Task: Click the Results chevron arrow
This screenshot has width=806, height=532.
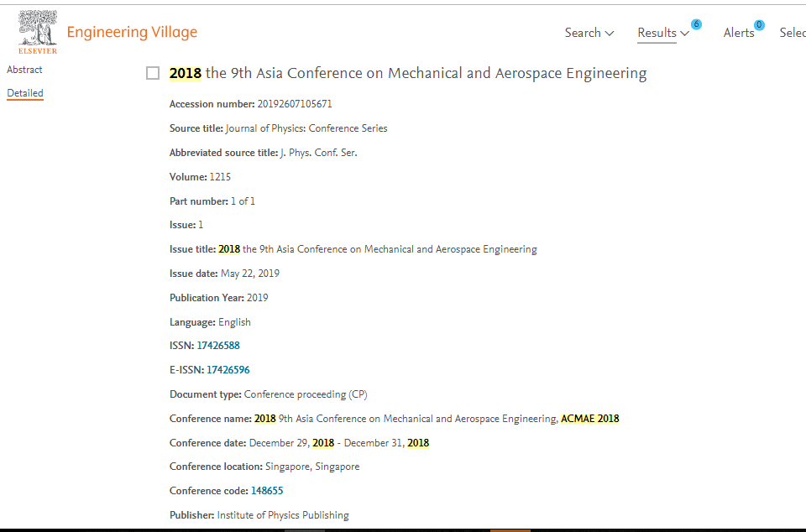Action: click(685, 34)
